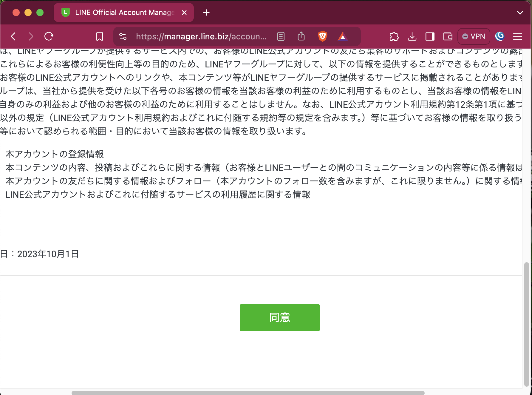Image resolution: width=532 pixels, height=395 pixels.
Task: Toggle reader mode icon in address bar
Action: click(281, 36)
